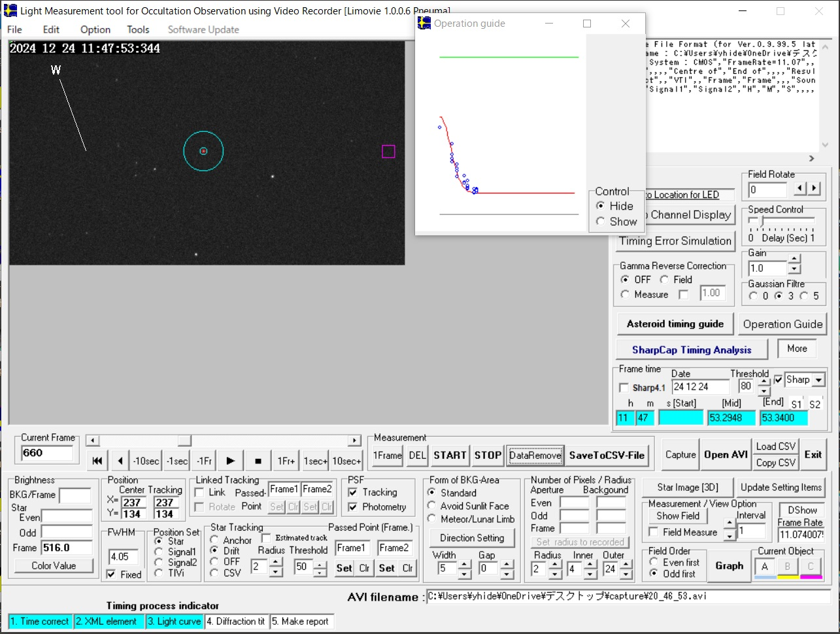Skip back ten seconds with -10sec button
The width and height of the screenshot is (840, 634).
point(146,461)
